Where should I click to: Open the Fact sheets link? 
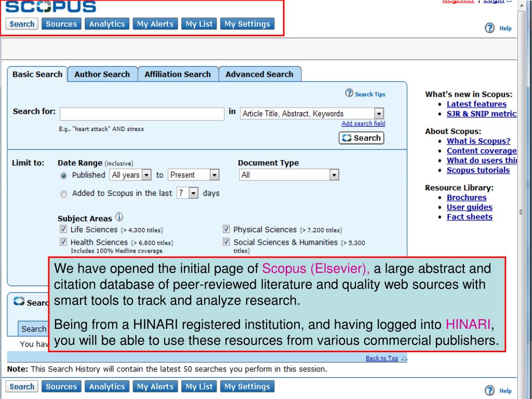(x=470, y=217)
